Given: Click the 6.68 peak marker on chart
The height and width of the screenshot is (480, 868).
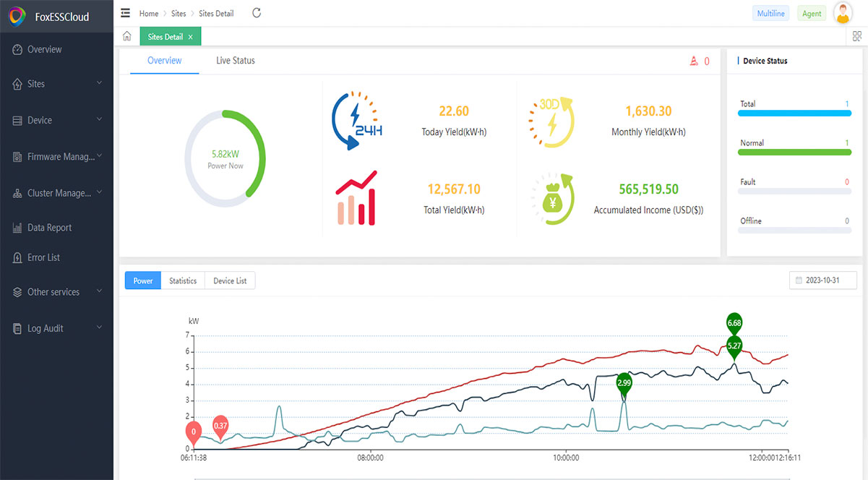Looking at the screenshot, I should point(734,323).
